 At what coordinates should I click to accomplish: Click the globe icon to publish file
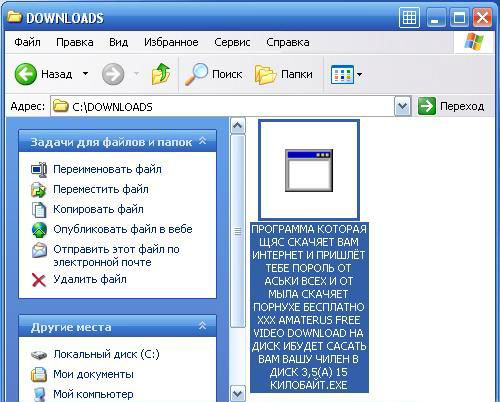[x=39, y=230]
